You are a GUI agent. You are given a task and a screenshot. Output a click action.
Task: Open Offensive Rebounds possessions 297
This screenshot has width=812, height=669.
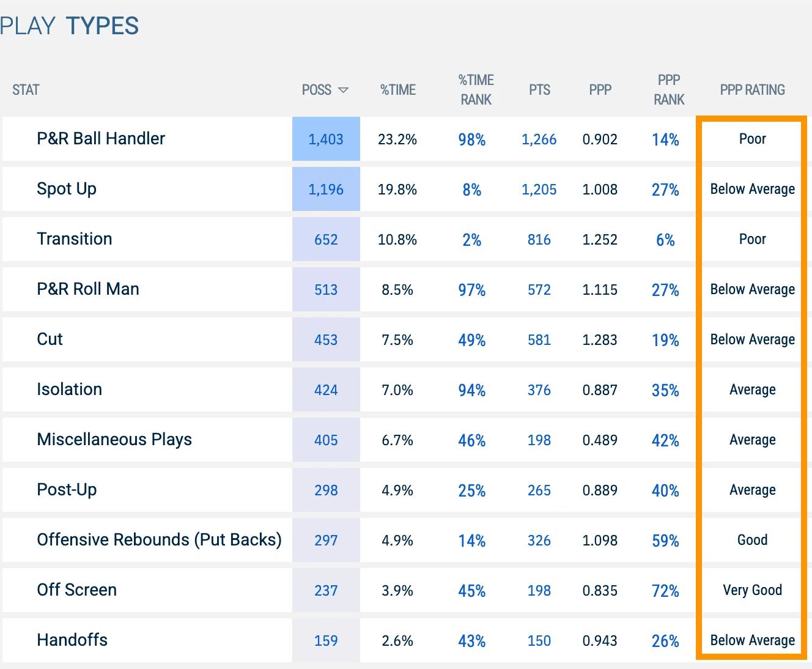(x=326, y=541)
